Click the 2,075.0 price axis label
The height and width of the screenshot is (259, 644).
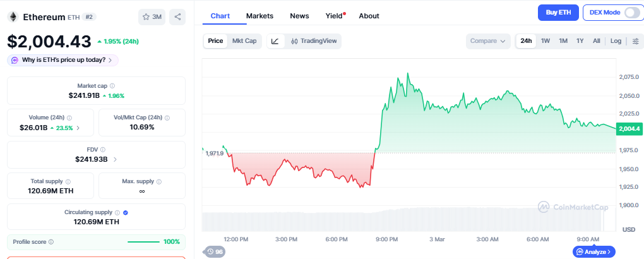[629, 77]
